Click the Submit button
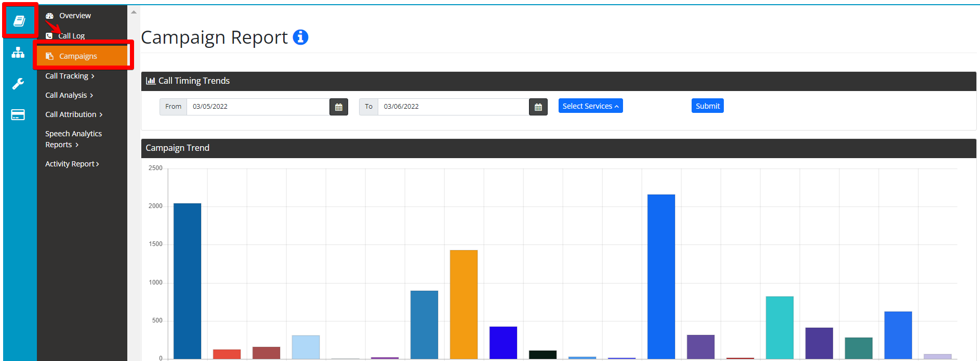 point(708,106)
